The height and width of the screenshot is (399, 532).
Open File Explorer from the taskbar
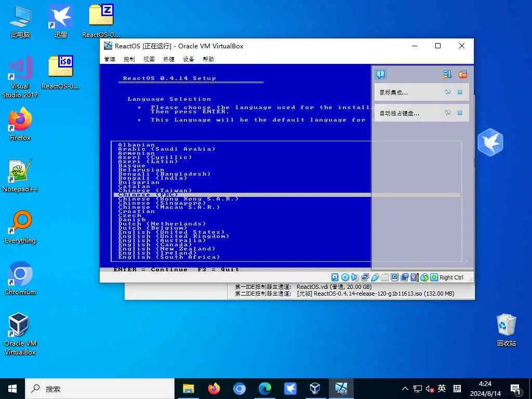tap(188, 389)
